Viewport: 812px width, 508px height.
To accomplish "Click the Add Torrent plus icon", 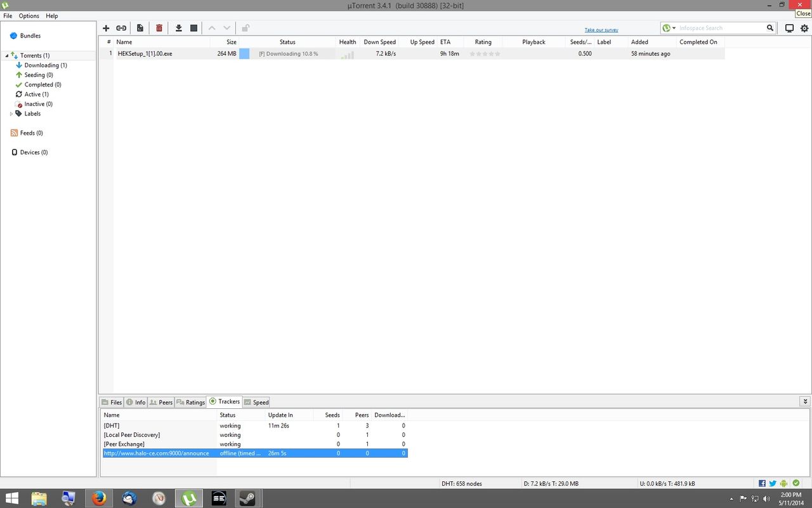I will pyautogui.click(x=106, y=28).
